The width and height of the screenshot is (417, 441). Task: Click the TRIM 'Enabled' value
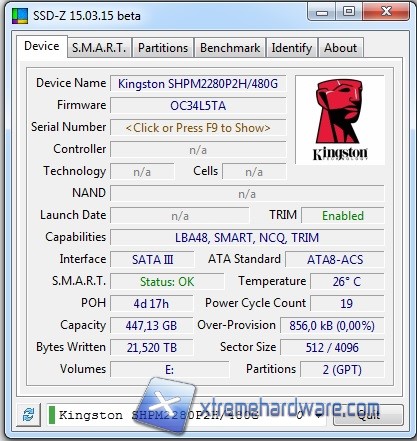[x=343, y=216]
